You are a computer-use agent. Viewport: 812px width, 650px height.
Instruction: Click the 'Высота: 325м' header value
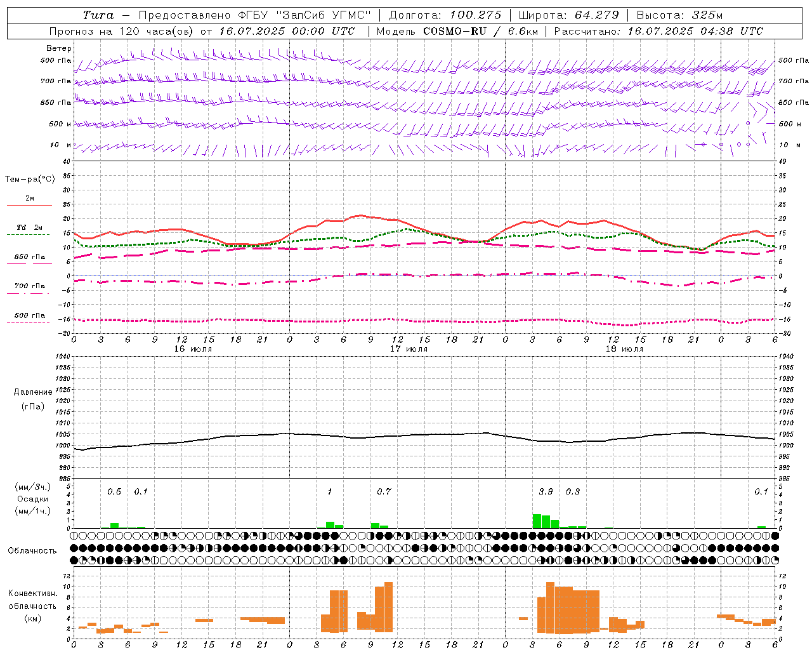tap(679, 15)
